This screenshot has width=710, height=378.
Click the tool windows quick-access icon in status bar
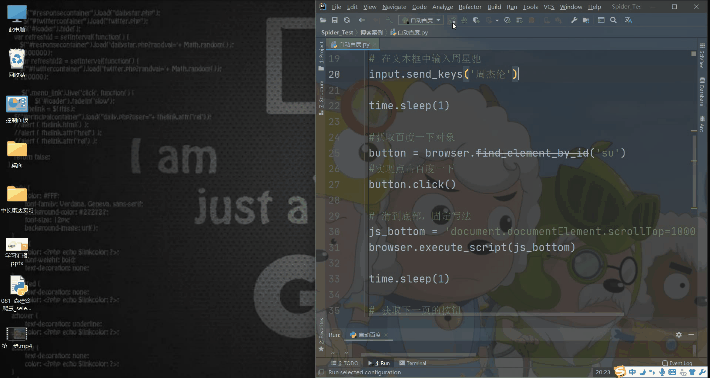[321, 372]
